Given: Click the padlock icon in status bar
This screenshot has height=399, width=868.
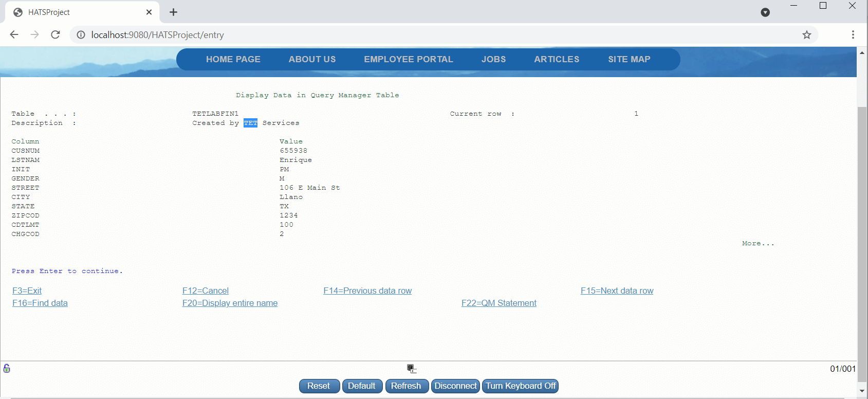Looking at the screenshot, I should (x=7, y=368).
